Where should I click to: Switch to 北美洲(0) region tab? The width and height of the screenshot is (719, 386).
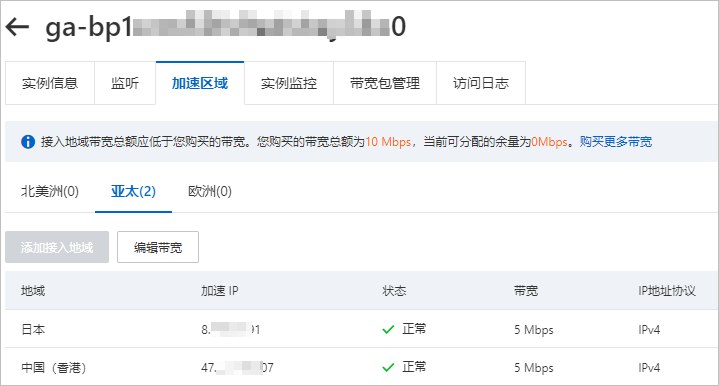[50, 191]
